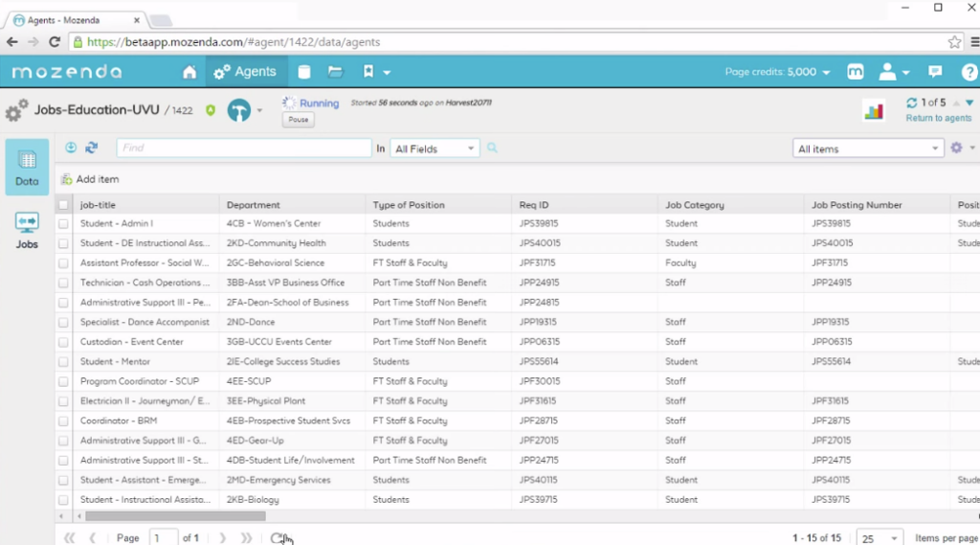Open the user account menu

[893, 72]
